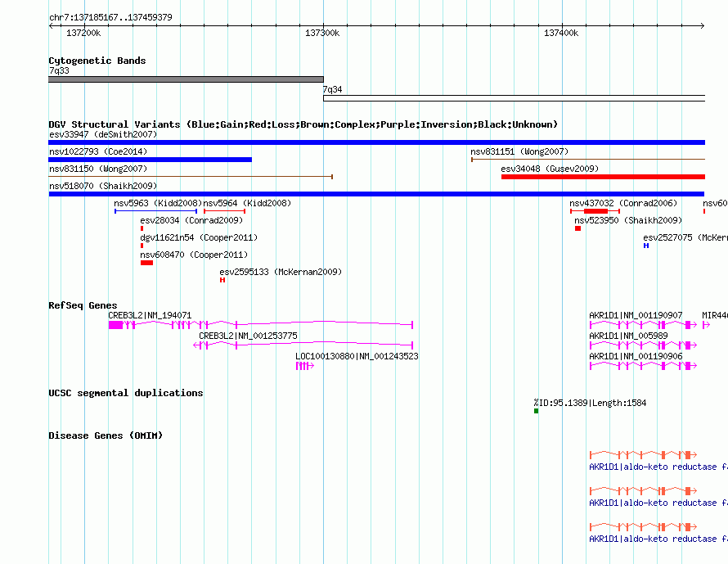Screen dimensions: 728x564
Task: Click the green segmental duplication marker
Action: [x=537, y=411]
